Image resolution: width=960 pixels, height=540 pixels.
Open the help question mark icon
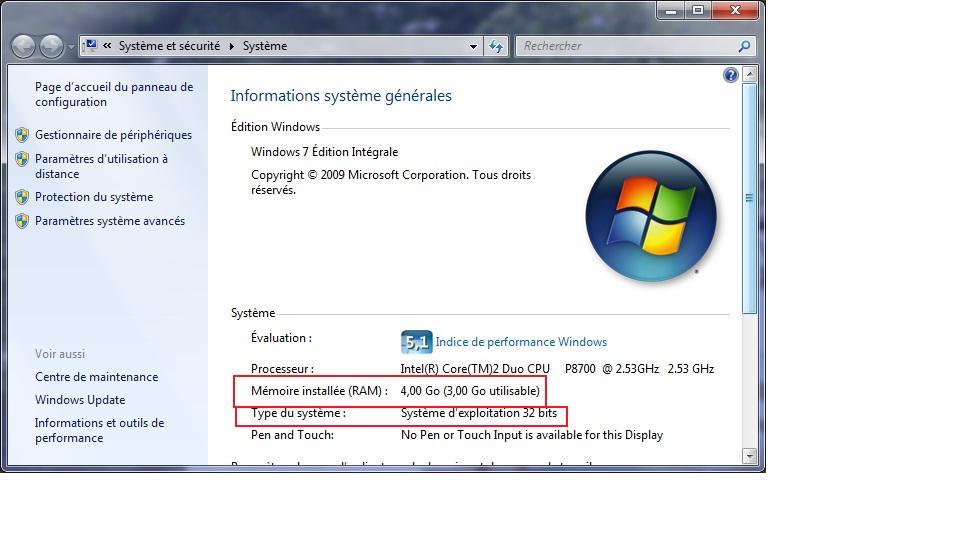coord(730,75)
